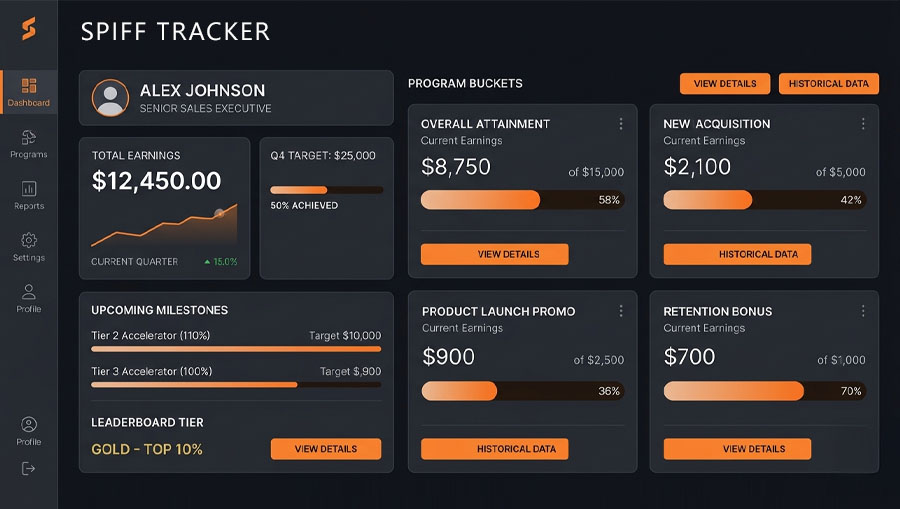Click the SPIFF TRACKER title
This screenshot has width=900, height=509.
[x=175, y=32]
